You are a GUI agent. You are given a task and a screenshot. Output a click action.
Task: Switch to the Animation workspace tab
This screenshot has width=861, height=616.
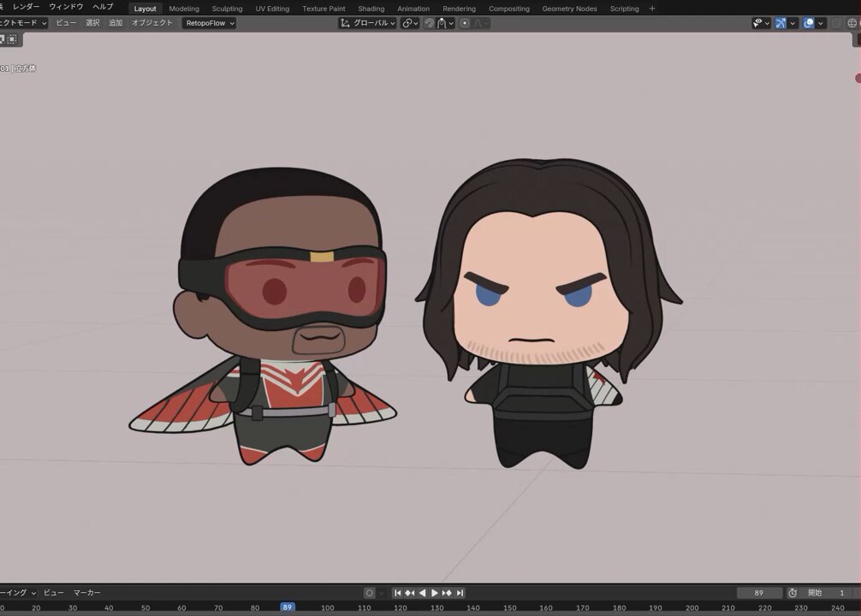[413, 9]
